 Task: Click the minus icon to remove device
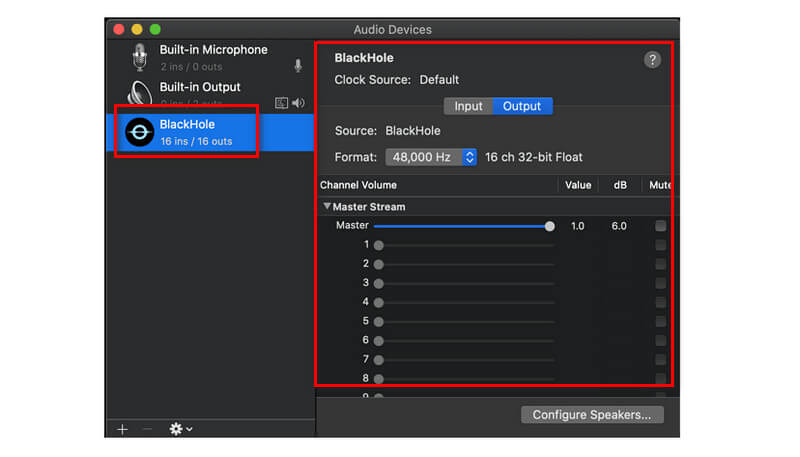[x=148, y=428]
